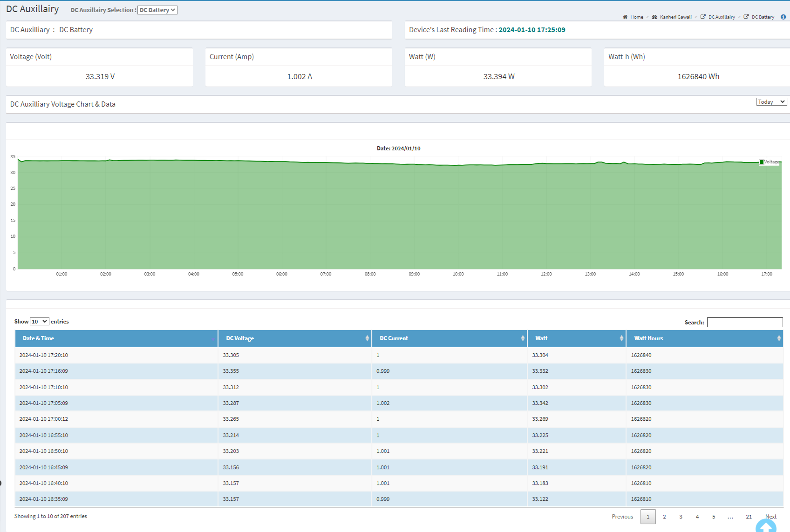Click the 12:00 axis label on chart

(546, 274)
